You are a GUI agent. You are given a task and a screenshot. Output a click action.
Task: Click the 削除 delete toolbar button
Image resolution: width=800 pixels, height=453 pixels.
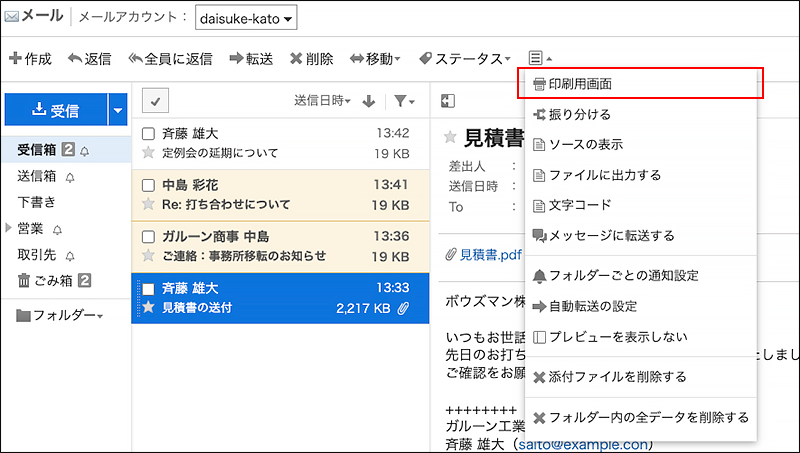click(311, 59)
